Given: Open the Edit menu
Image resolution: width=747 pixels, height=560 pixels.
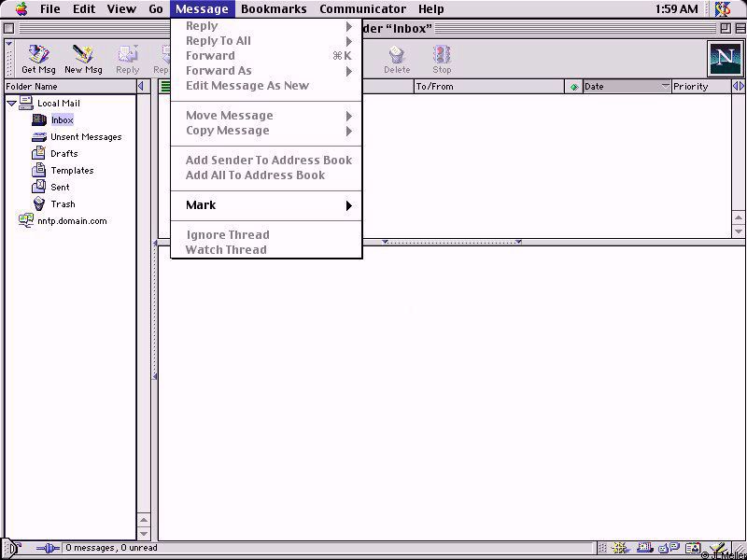Looking at the screenshot, I should click(84, 8).
